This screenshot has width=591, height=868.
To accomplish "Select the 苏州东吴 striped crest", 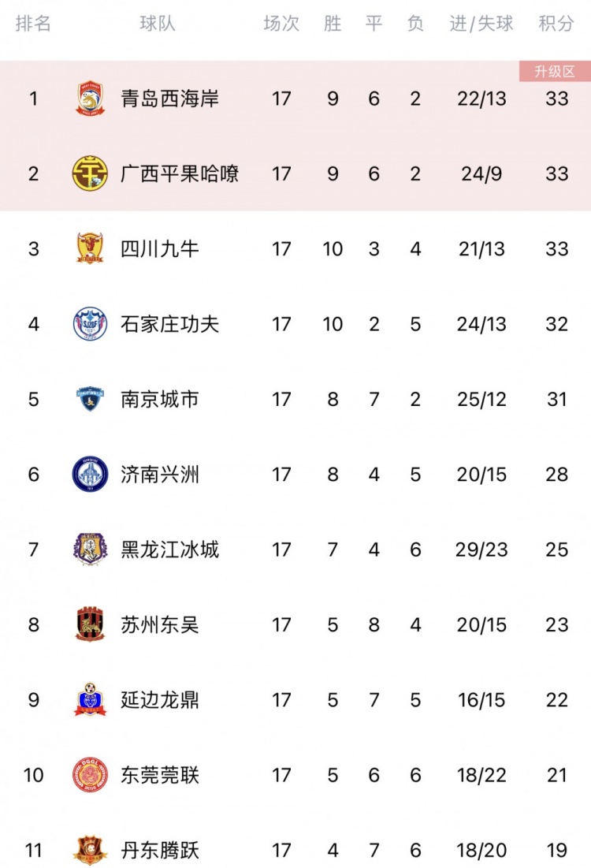I will (x=90, y=624).
